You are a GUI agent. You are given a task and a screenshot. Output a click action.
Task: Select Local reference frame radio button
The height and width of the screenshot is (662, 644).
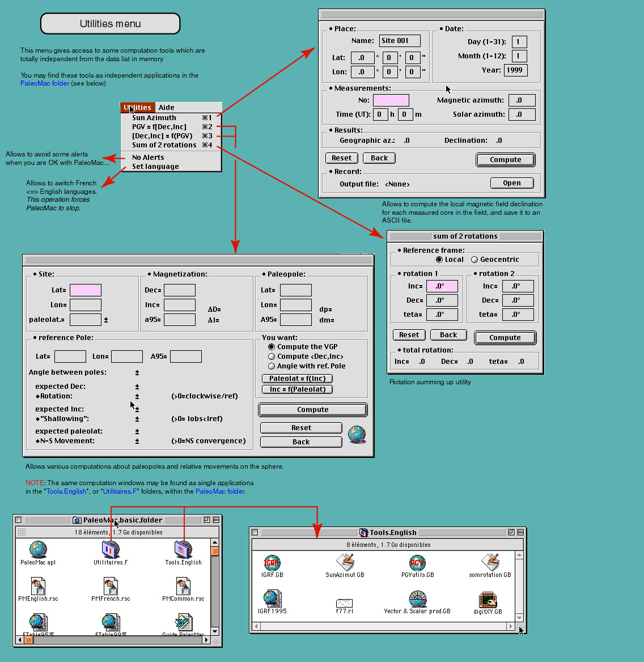point(439,260)
